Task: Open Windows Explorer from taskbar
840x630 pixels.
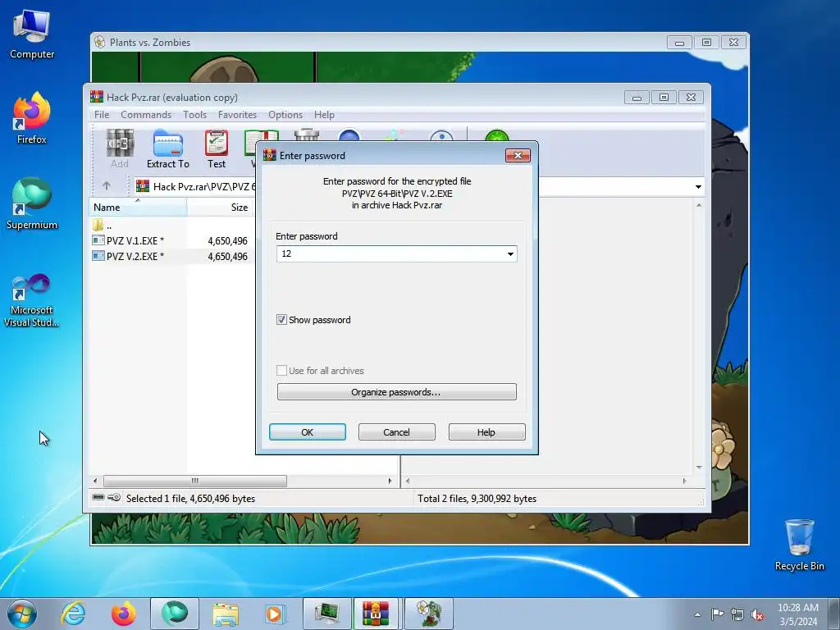Action: (226, 614)
